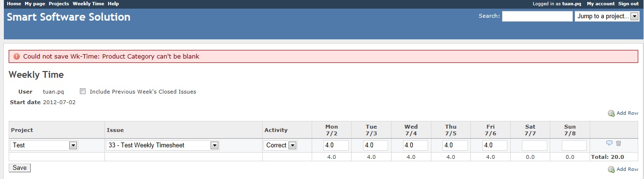Open the Weekly Time menu item
The width and height of the screenshot is (644, 179).
tap(88, 3)
